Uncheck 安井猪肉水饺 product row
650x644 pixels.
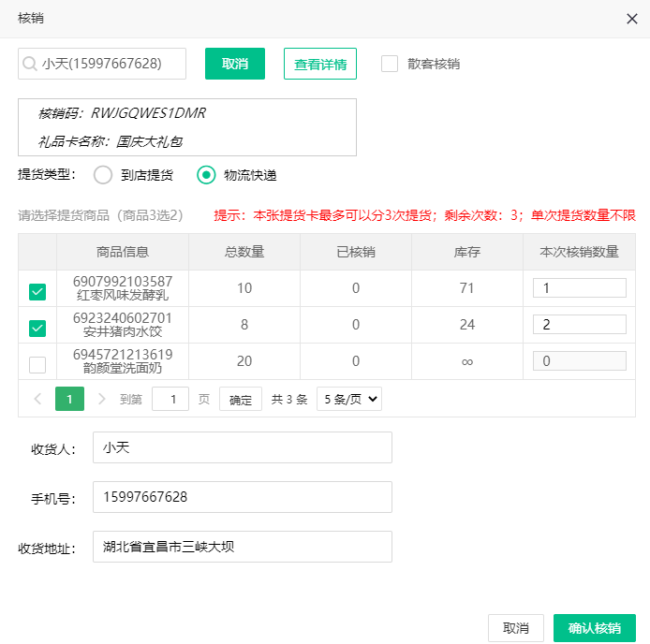(37, 329)
